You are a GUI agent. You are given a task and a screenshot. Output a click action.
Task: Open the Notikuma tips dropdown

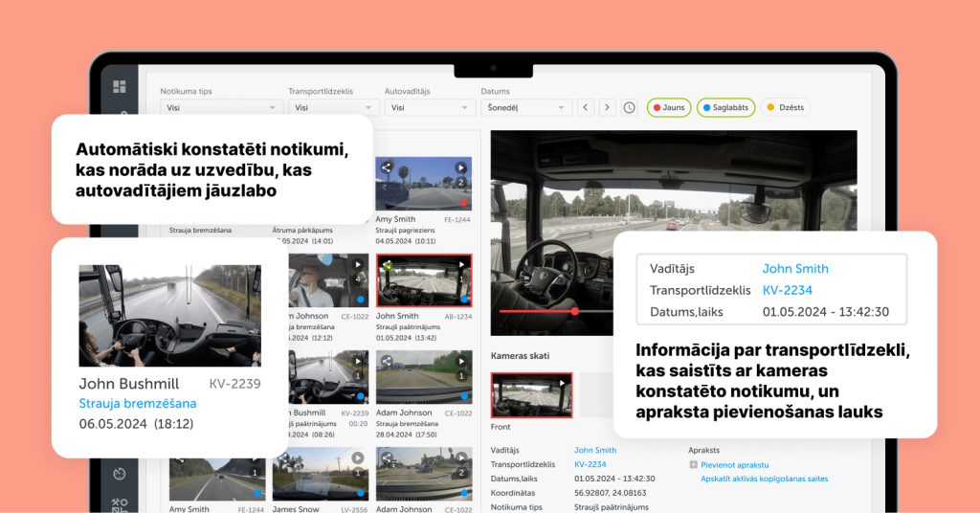[220, 107]
